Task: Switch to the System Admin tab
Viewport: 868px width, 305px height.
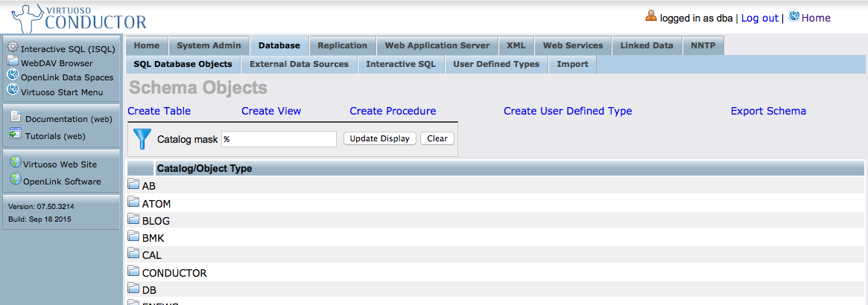Action: coord(209,45)
